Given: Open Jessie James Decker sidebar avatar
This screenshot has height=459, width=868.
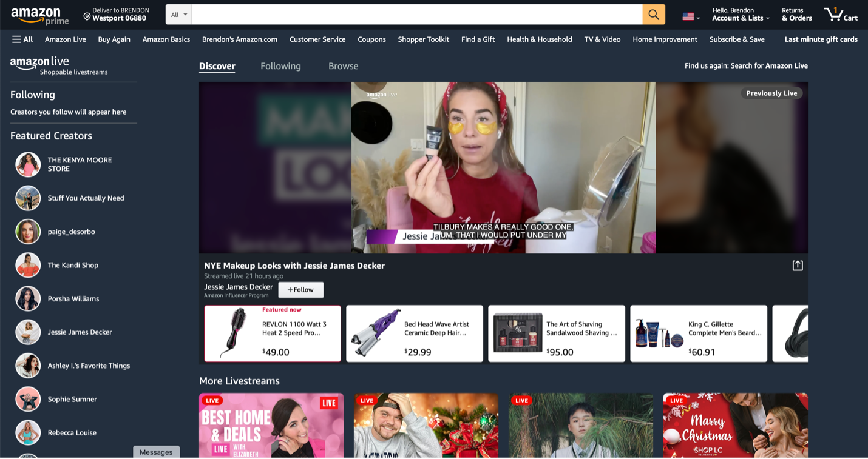Looking at the screenshot, I should coord(28,332).
